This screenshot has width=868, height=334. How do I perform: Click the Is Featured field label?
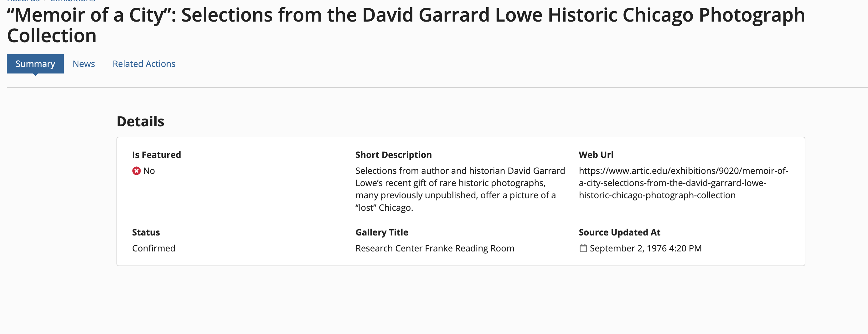coord(156,155)
